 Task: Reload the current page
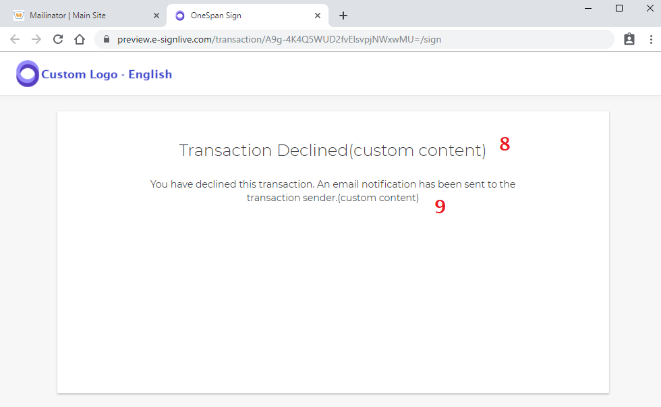(58, 39)
